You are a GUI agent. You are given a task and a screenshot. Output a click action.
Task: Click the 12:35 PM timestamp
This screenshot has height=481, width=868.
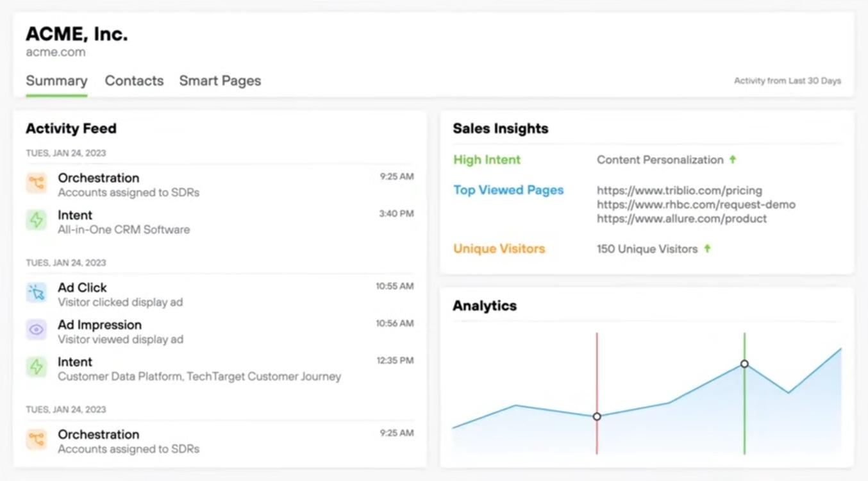tap(395, 360)
